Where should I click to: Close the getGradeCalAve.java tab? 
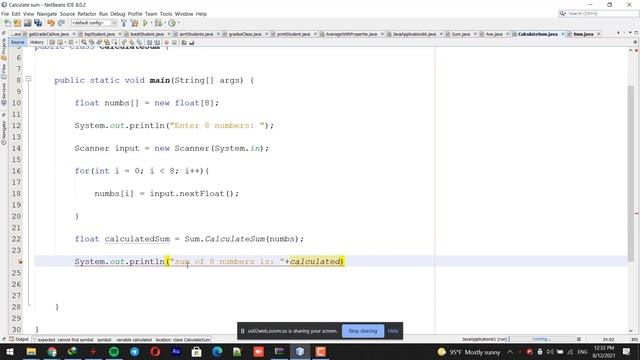click(74, 34)
